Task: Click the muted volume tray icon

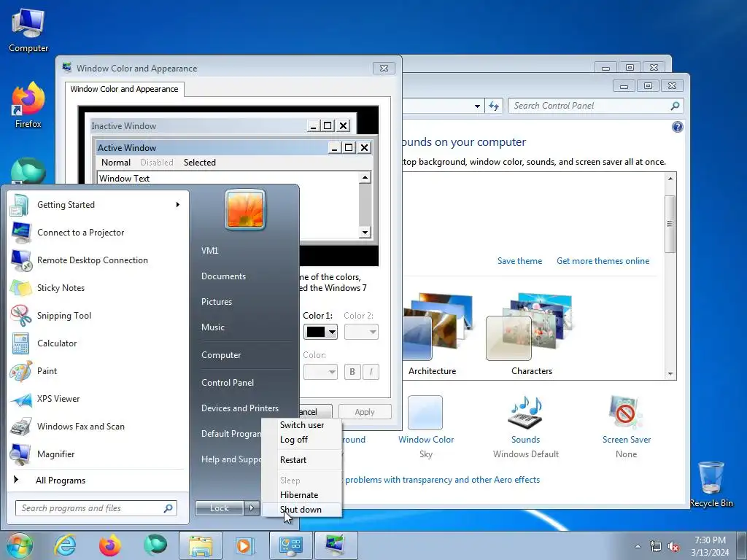Action: point(673,547)
